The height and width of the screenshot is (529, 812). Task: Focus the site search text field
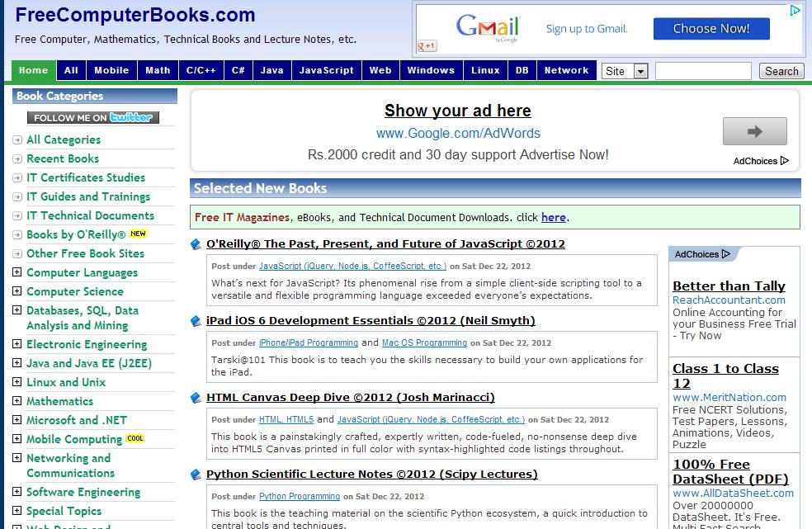(703, 71)
